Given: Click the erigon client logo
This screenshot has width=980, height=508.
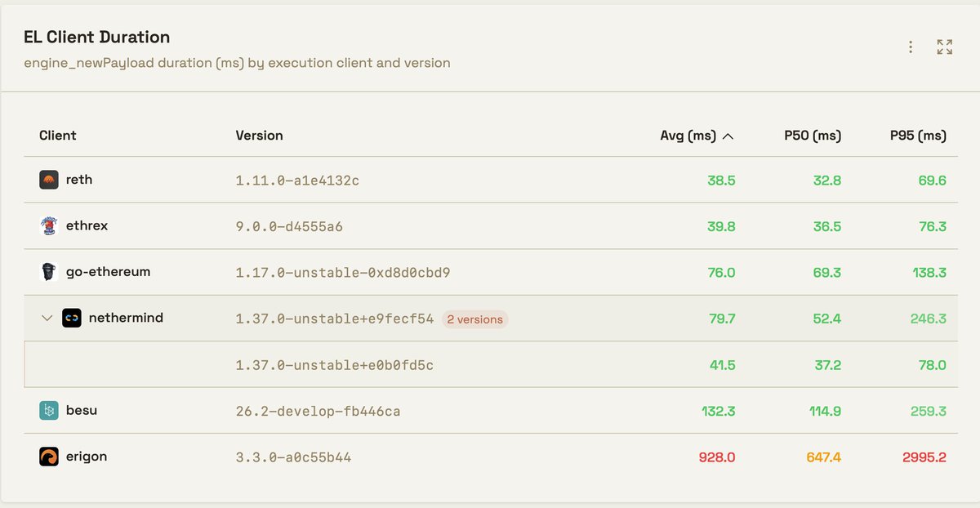Looking at the screenshot, I should pyautogui.click(x=49, y=457).
